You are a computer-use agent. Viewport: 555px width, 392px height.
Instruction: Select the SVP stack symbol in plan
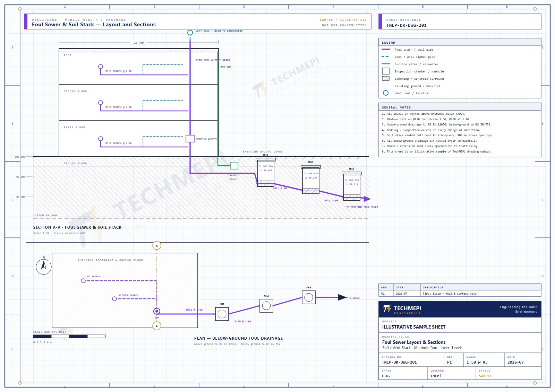157,311
